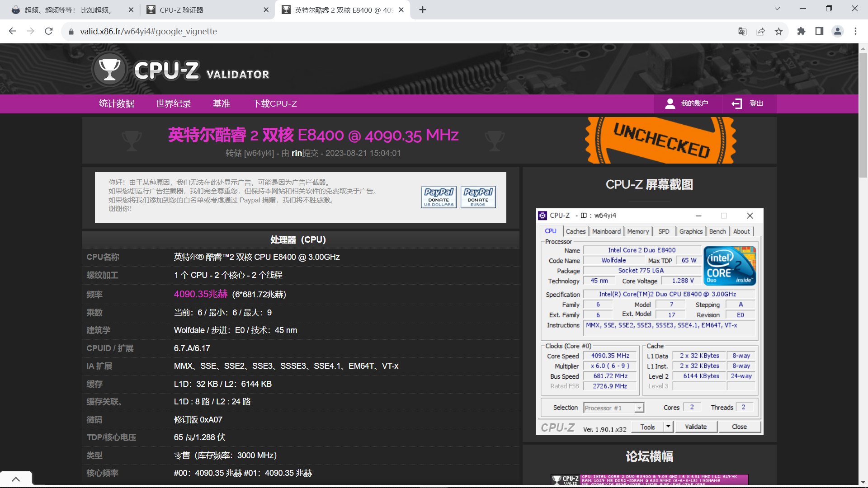Open the extensions puzzle icon

tap(801, 31)
